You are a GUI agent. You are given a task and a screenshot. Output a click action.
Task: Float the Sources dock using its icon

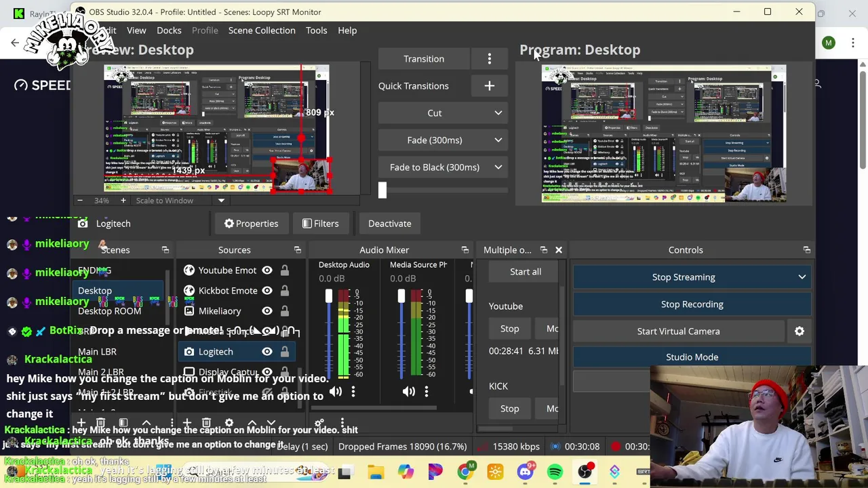tap(297, 250)
